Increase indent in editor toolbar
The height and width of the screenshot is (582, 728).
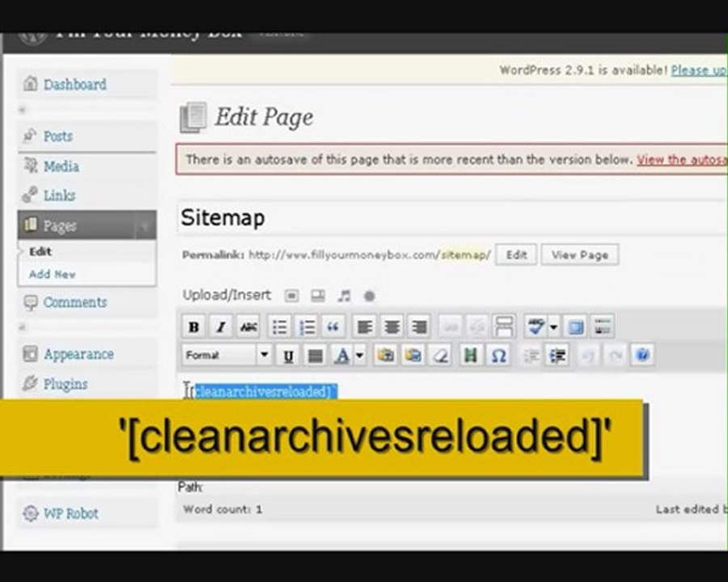click(x=557, y=356)
